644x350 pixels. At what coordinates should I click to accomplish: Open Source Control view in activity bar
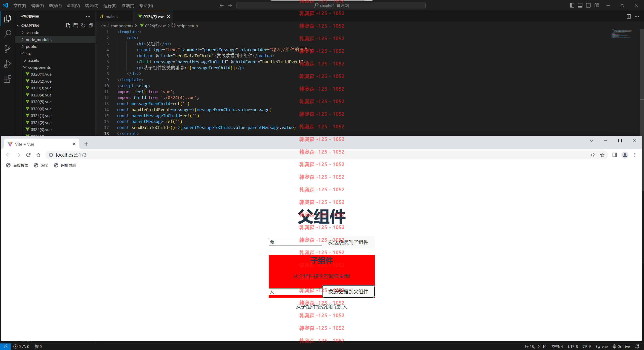(x=8, y=49)
